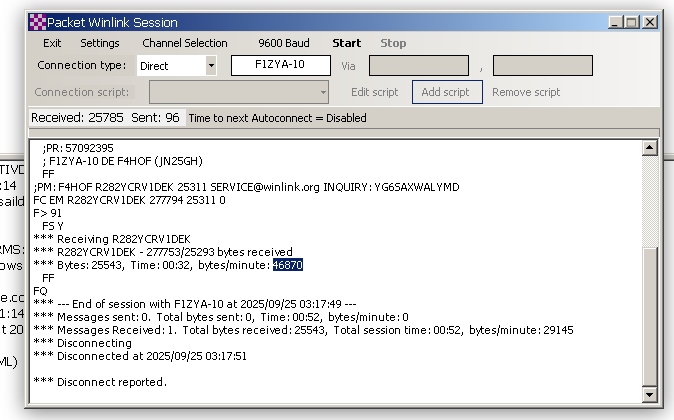Minimize the Packet Winlink Session window
The image size is (674, 420).
(615, 21)
